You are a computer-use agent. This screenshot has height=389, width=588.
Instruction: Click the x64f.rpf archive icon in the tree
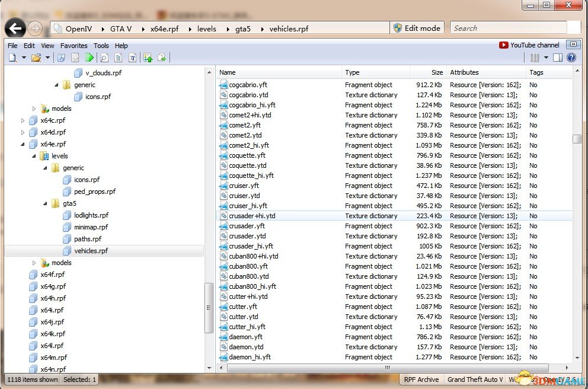point(33,275)
